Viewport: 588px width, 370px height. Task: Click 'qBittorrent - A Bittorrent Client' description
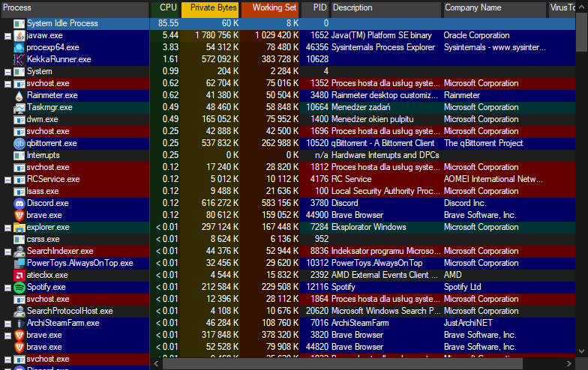click(382, 143)
